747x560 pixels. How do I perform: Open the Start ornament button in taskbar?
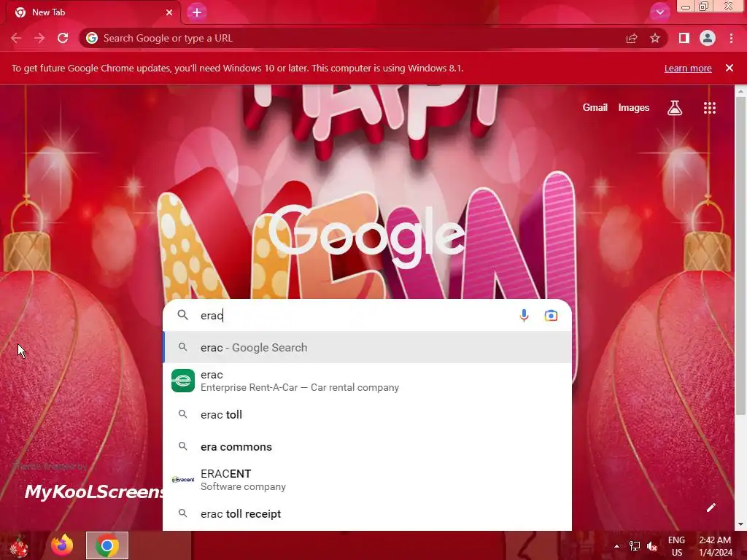point(19,545)
